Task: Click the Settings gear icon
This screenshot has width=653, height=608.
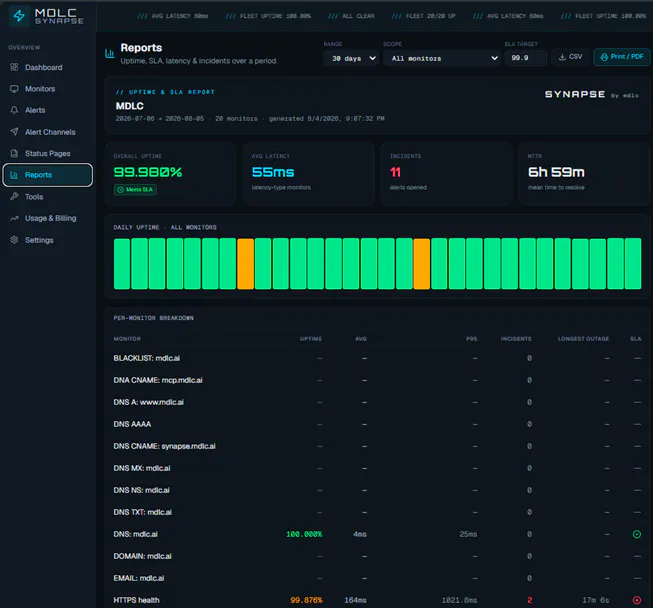Action: click(x=14, y=239)
